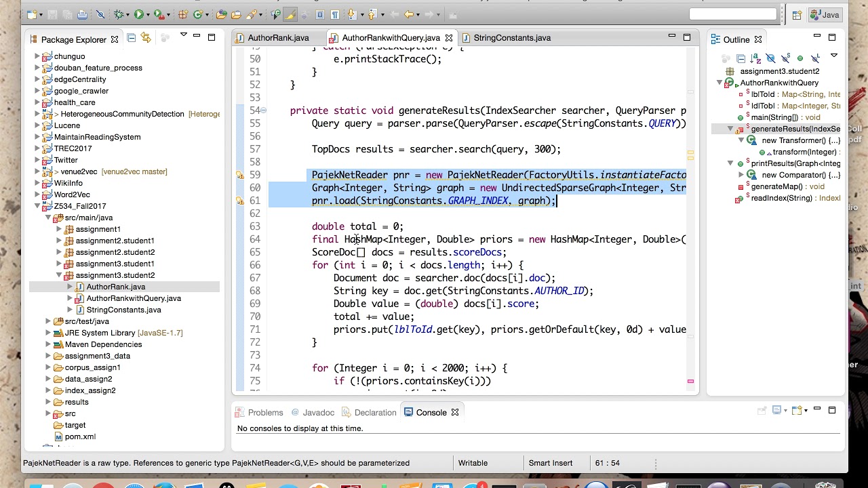The width and height of the screenshot is (868, 488).
Task: Select pom.xml in Package Explorer
Action: tap(80, 436)
